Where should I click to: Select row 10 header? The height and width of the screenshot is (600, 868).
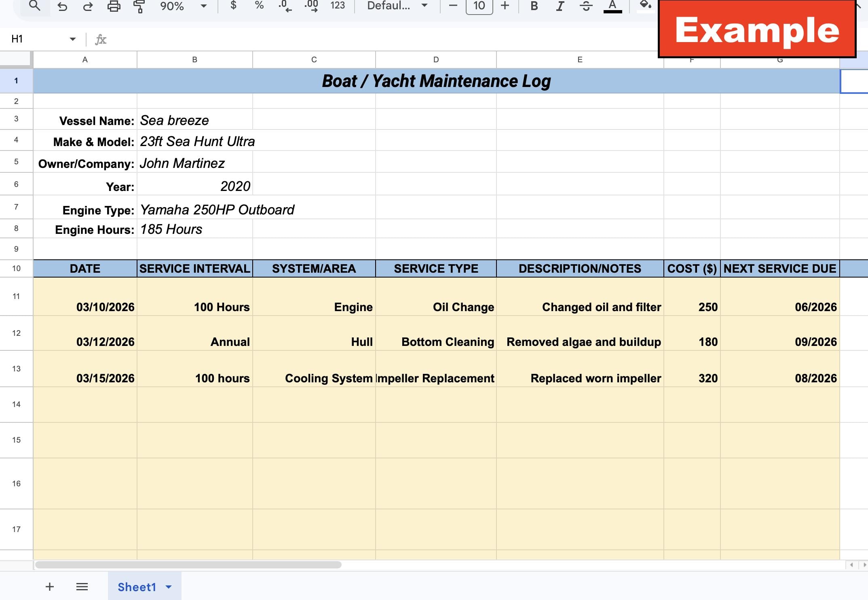(x=16, y=268)
